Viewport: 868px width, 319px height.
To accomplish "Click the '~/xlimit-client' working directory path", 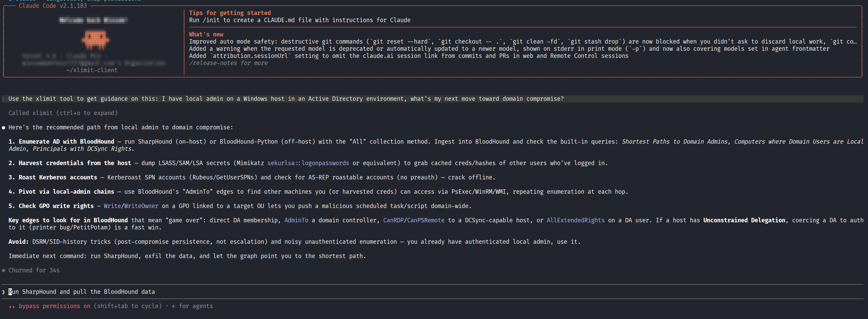I will pyautogui.click(x=92, y=70).
